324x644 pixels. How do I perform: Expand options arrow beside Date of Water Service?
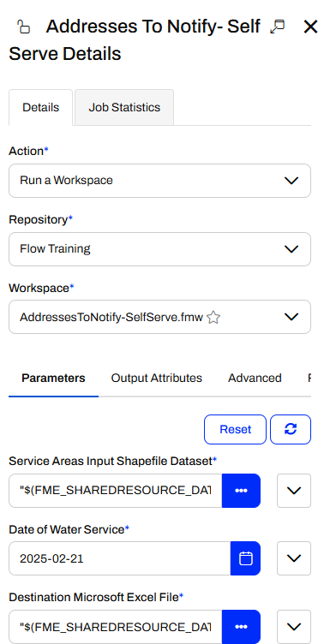[294, 558]
